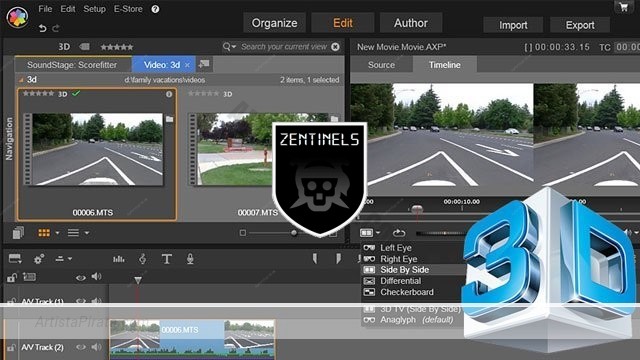Click the info icon on 00006.MTS
Viewport: 640px width, 360px height.
coord(169,94)
